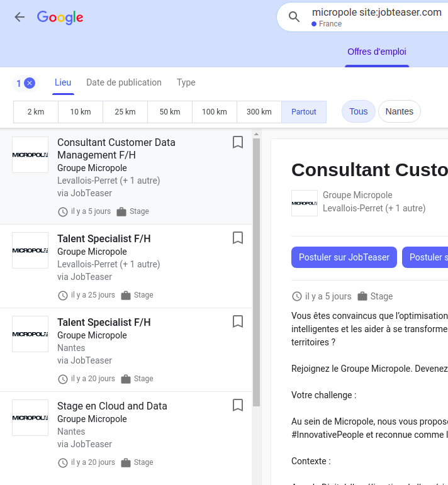448x485 pixels.
Task: Select the Offres d'emploi tab
Action: (377, 52)
